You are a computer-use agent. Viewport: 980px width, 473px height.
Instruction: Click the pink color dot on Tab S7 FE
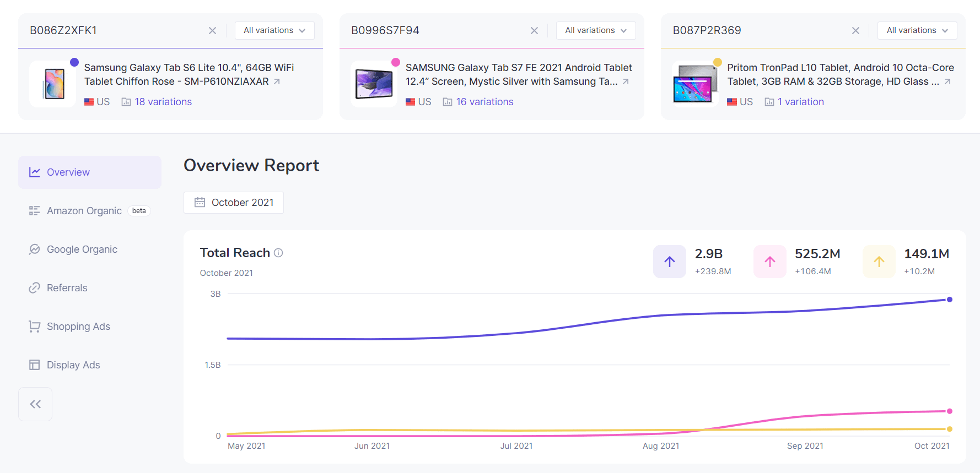396,62
